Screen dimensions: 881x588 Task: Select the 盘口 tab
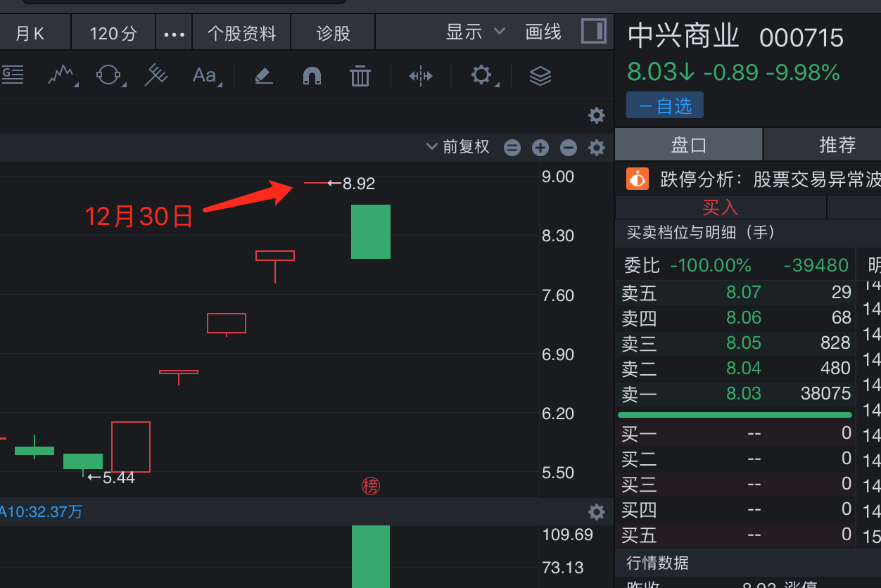(689, 145)
